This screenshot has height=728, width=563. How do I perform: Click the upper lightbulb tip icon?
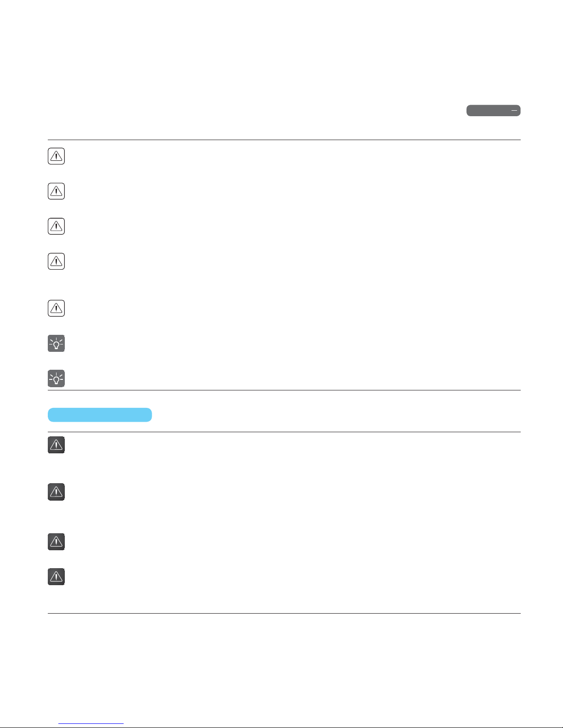(56, 344)
